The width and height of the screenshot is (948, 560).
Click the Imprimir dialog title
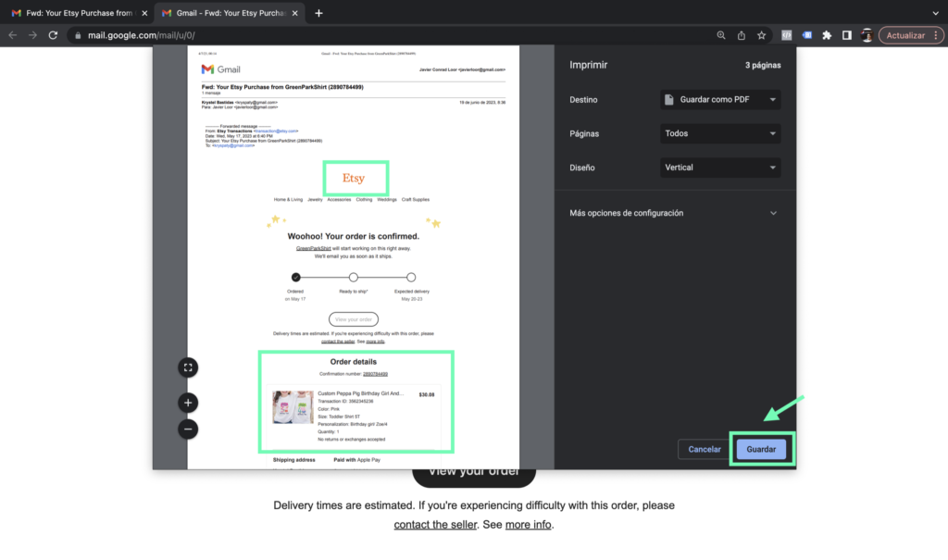click(x=588, y=65)
